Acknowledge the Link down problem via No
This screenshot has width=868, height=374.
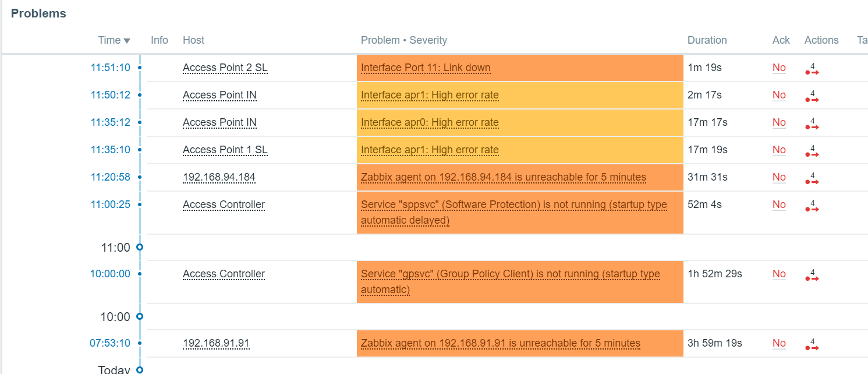(x=779, y=68)
